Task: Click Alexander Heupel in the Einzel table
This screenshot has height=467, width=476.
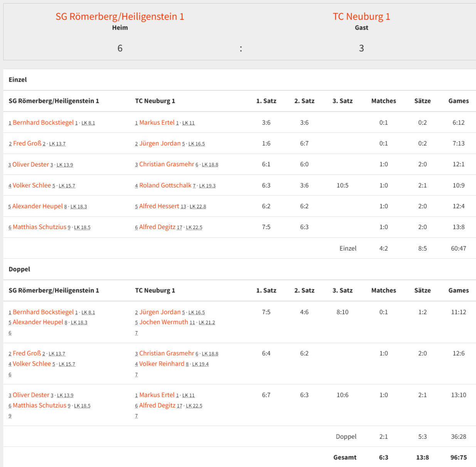Action: pyautogui.click(x=37, y=206)
